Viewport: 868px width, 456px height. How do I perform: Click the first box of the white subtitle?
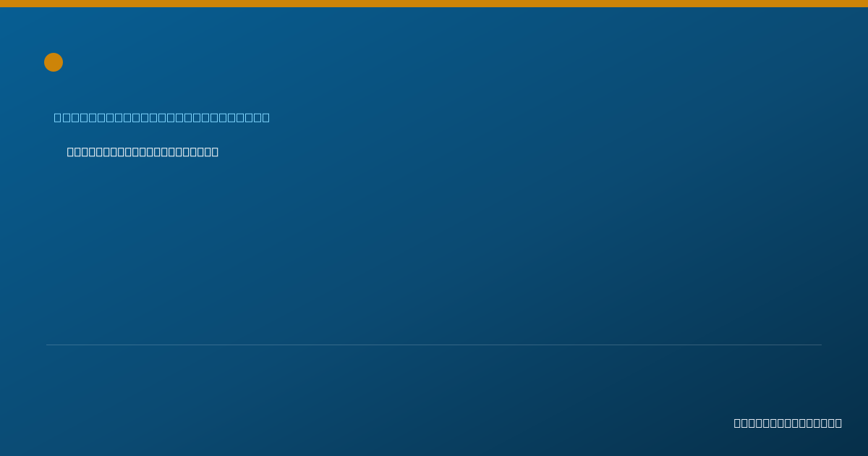pyautogui.click(x=71, y=152)
